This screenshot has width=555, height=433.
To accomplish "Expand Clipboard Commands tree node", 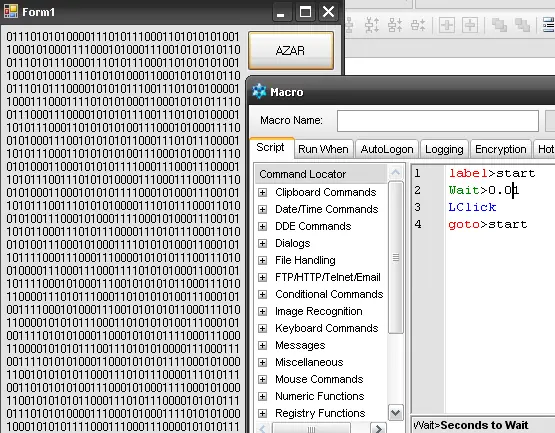I will click(x=262, y=192).
